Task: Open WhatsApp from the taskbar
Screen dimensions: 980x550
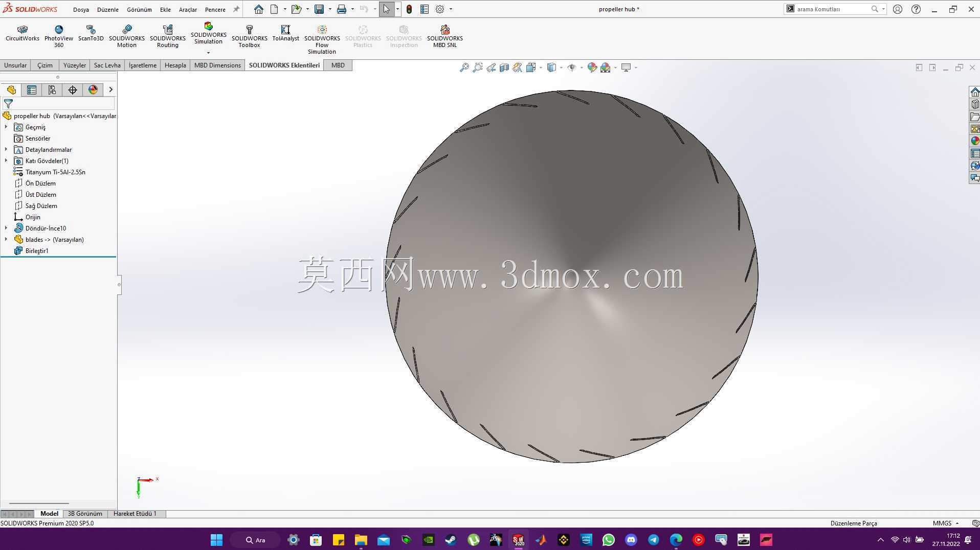Action: pyautogui.click(x=609, y=540)
